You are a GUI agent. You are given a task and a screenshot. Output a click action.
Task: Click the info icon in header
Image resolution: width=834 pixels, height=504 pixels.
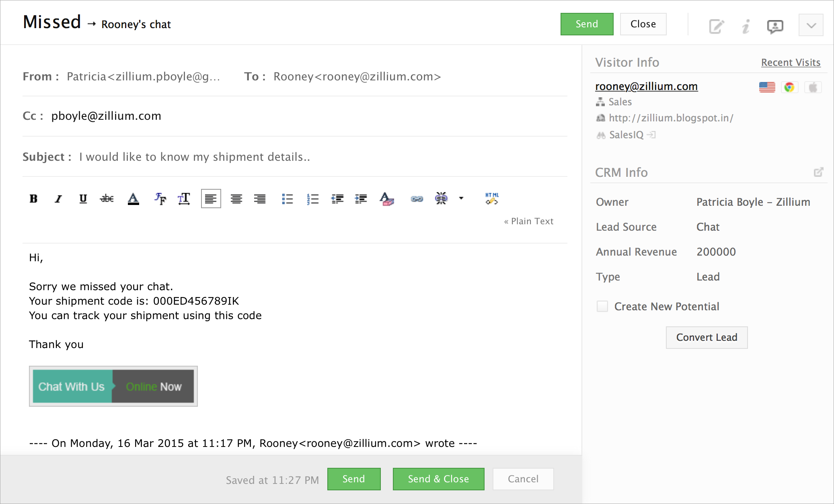click(746, 26)
